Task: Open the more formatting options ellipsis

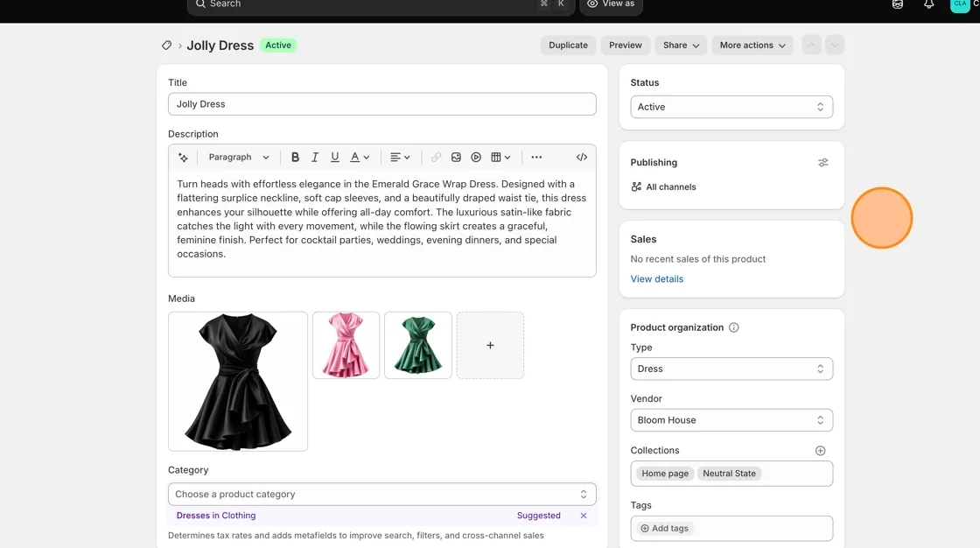Action: (x=536, y=158)
